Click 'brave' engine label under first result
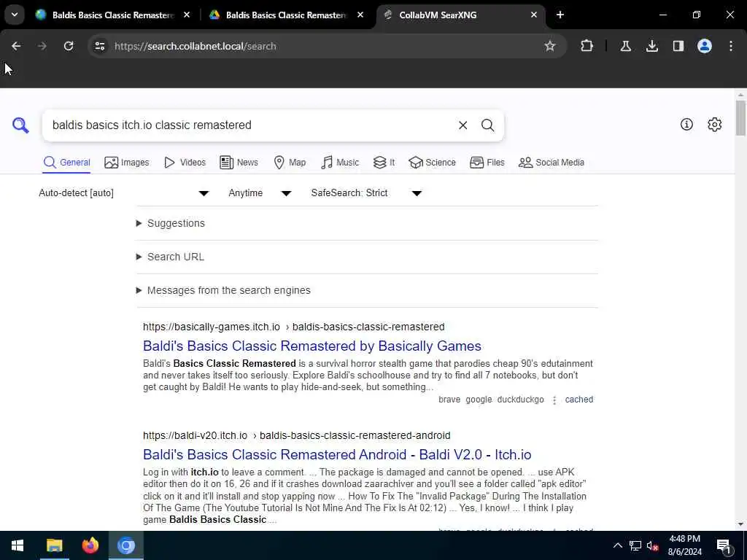This screenshot has height=560, width=747. coord(449,400)
